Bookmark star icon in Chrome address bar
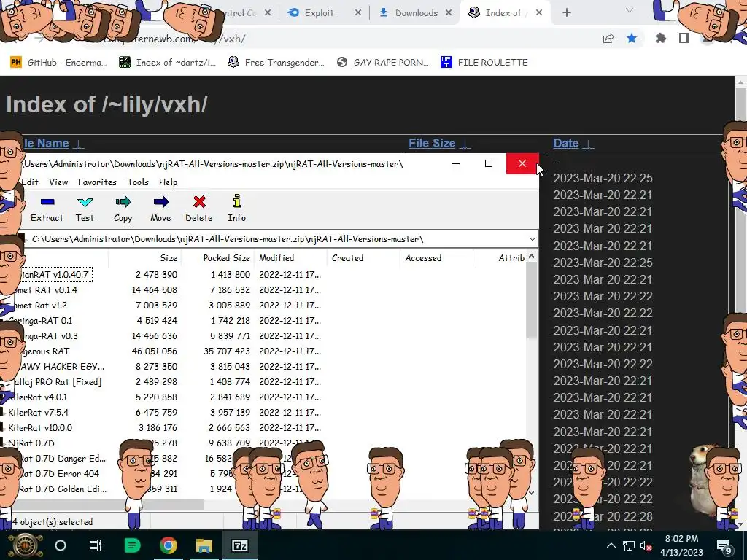 point(632,38)
